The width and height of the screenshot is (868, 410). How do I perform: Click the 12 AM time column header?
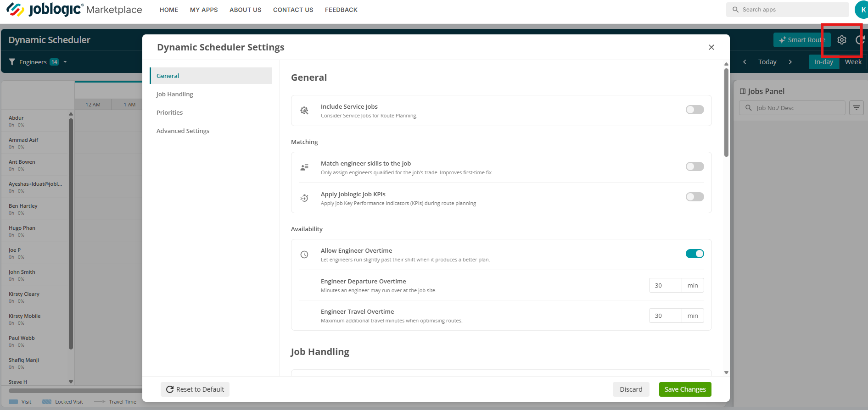[x=93, y=105]
